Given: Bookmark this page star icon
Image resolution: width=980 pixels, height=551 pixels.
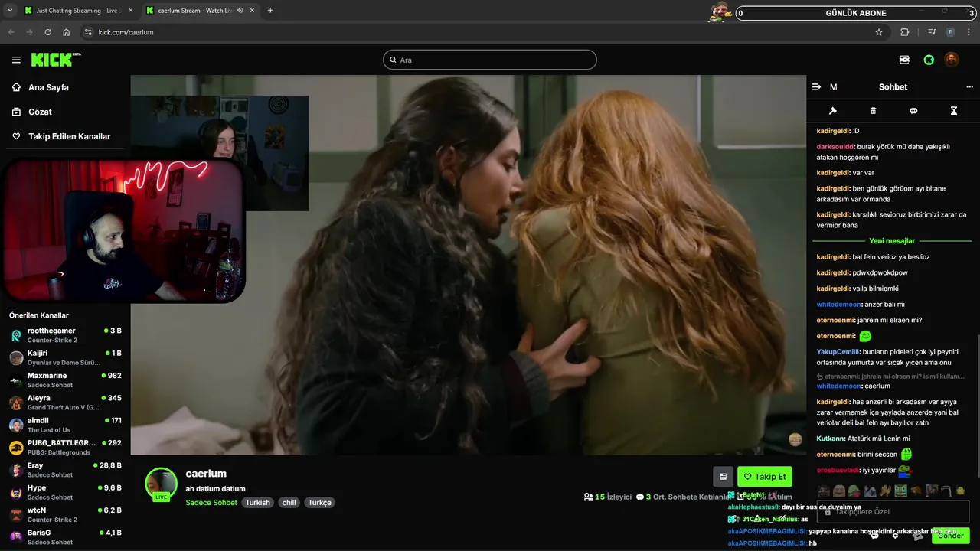Looking at the screenshot, I should click(x=879, y=32).
